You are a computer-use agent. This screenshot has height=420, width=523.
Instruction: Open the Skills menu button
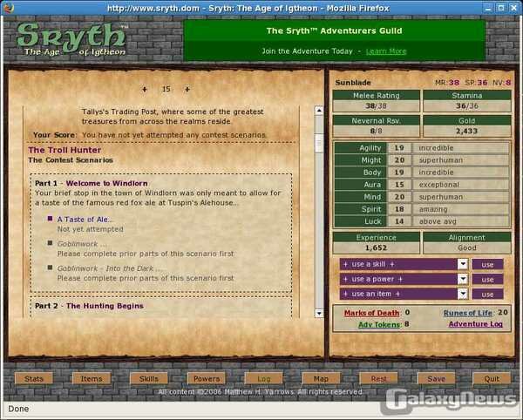tap(149, 379)
